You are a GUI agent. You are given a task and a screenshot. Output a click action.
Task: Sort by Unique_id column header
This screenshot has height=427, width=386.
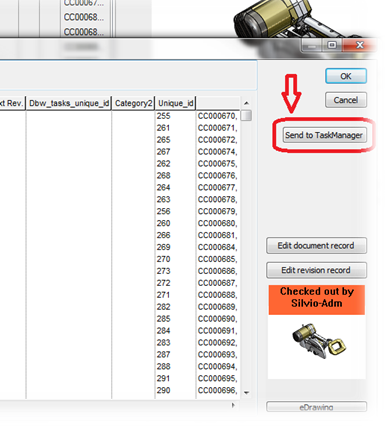176,103
